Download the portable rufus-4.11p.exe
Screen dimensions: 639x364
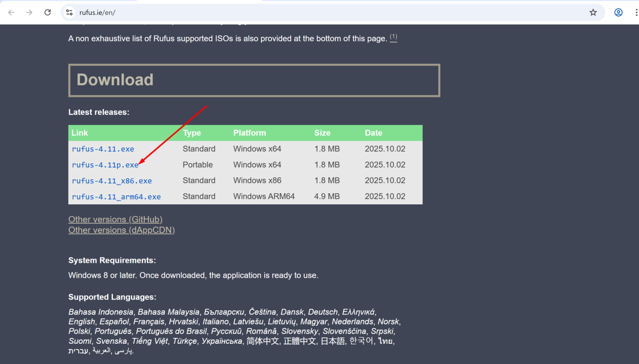tap(105, 165)
